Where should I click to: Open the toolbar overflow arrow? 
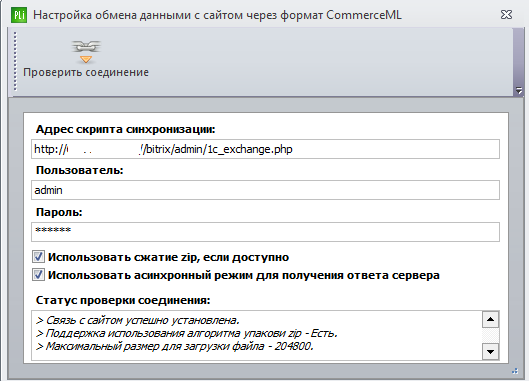pyautogui.click(x=519, y=90)
